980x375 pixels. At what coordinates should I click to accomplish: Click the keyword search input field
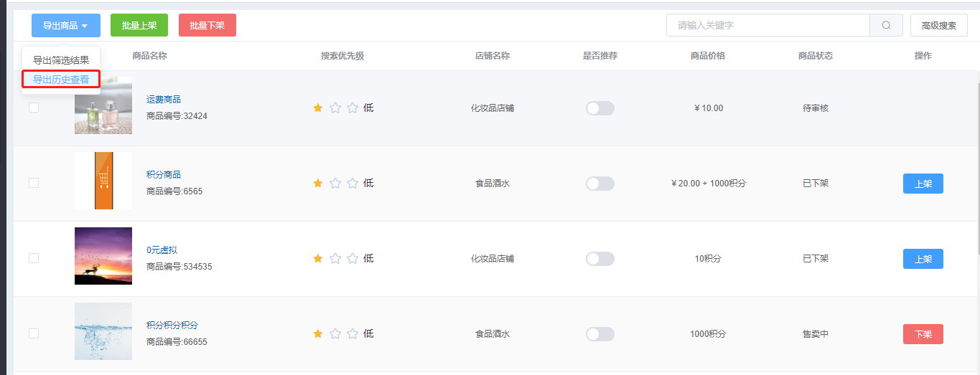coord(768,25)
